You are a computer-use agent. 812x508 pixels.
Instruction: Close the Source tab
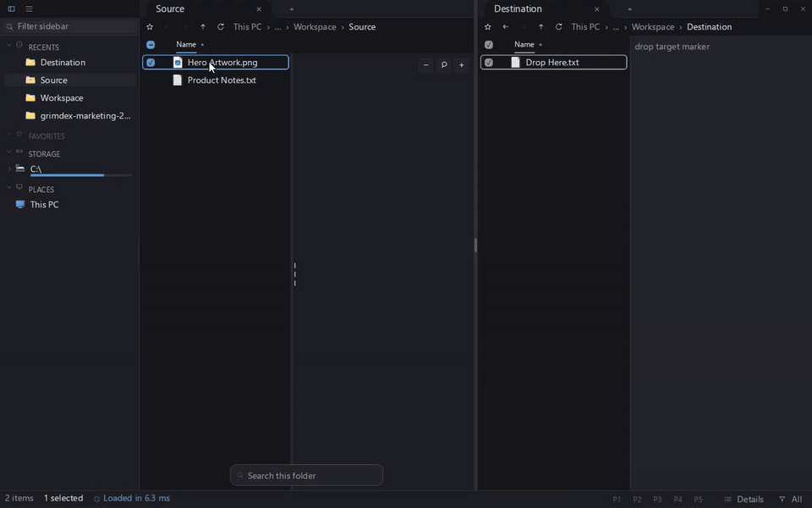(x=259, y=8)
